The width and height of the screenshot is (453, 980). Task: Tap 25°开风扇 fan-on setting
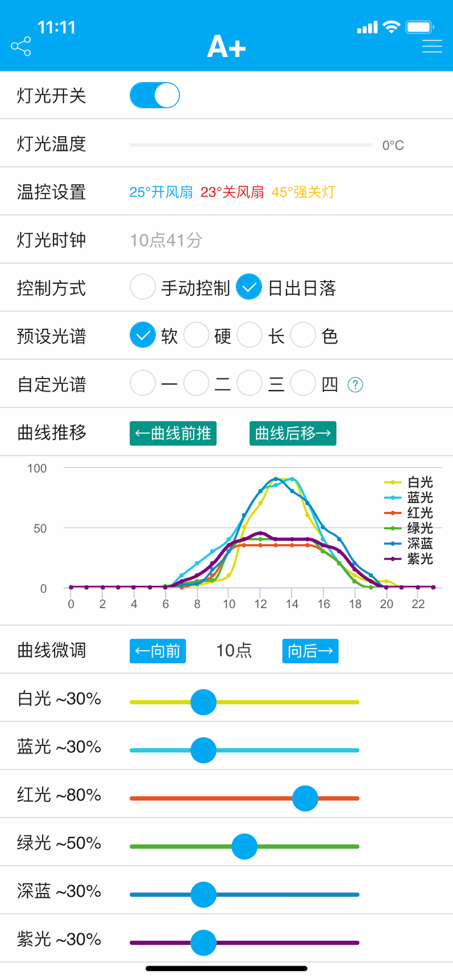pos(161,192)
